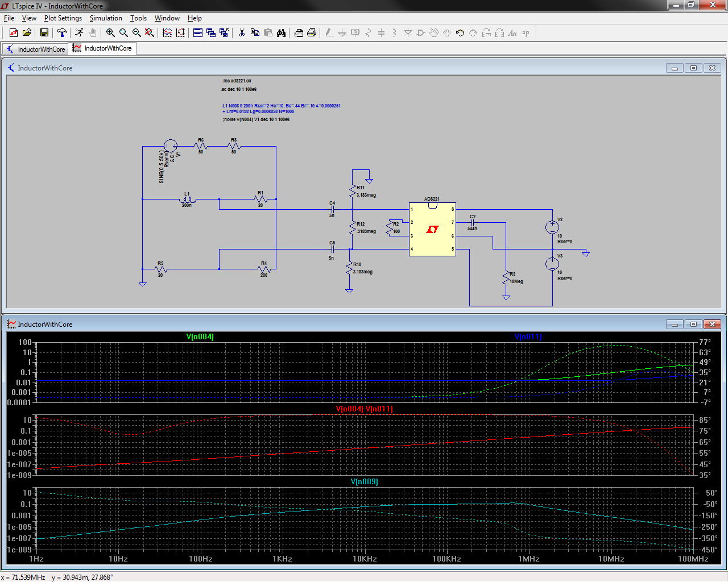728x582 pixels.
Task: Click the .ac dec 10 1 100e6 directive
Action: 239,89
